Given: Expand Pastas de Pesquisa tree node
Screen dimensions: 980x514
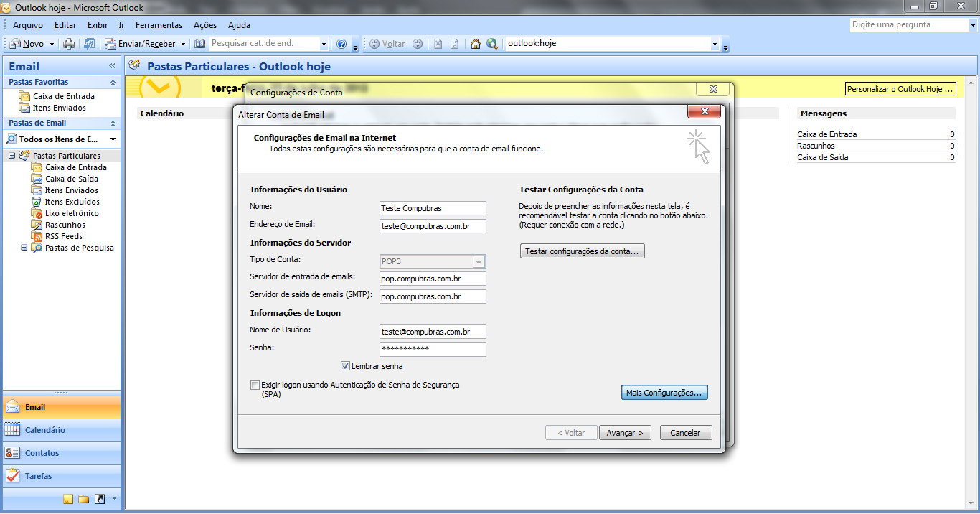Looking at the screenshot, I should (24, 248).
